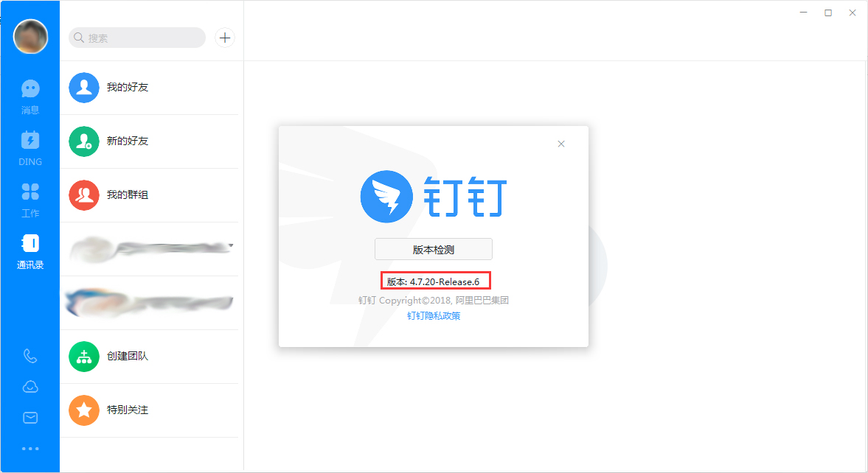Open the DING sidebar icon

point(29,146)
